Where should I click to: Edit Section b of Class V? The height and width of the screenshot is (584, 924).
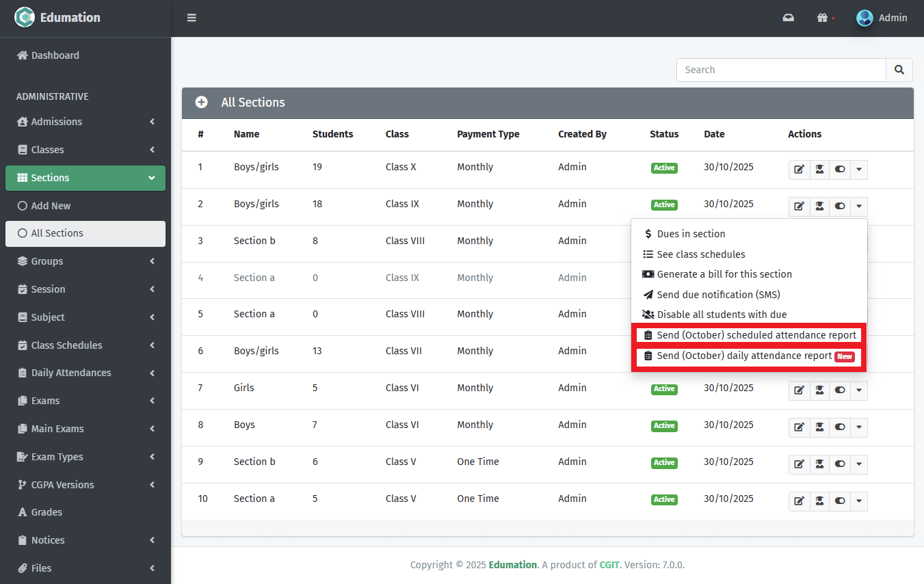click(799, 464)
